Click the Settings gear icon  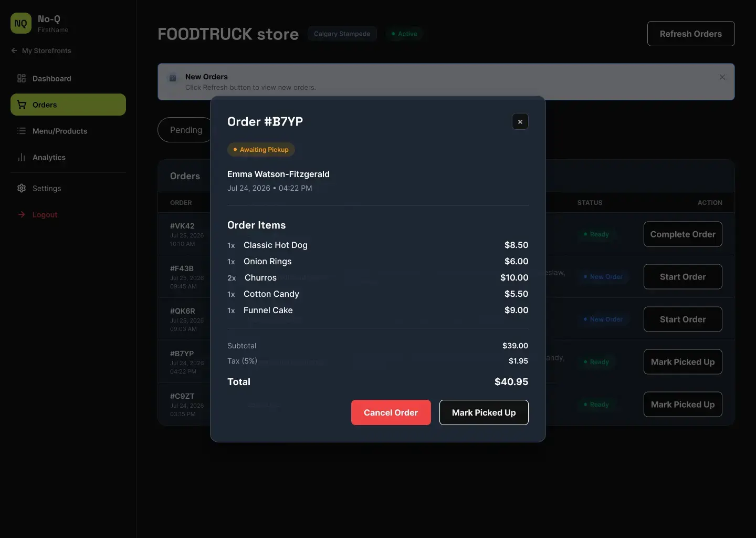pyautogui.click(x=22, y=188)
